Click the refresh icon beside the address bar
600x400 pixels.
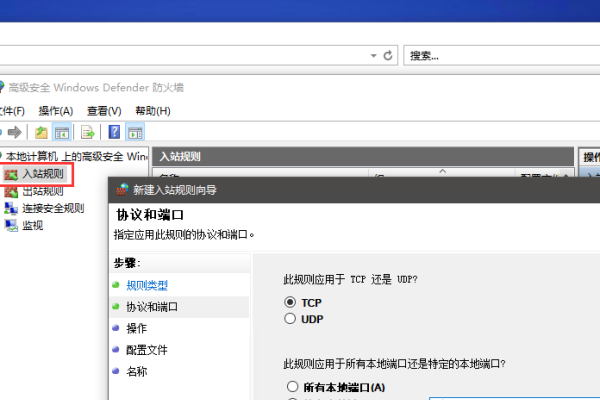click(x=389, y=56)
